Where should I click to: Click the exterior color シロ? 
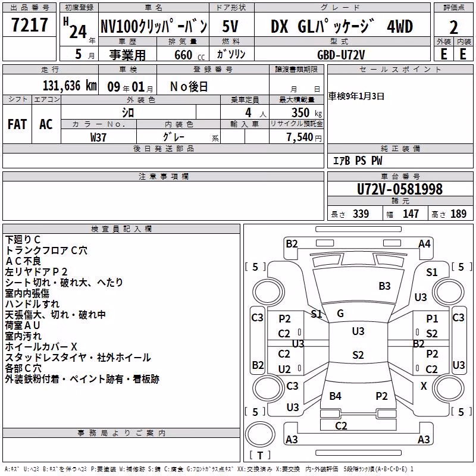pos(128,113)
